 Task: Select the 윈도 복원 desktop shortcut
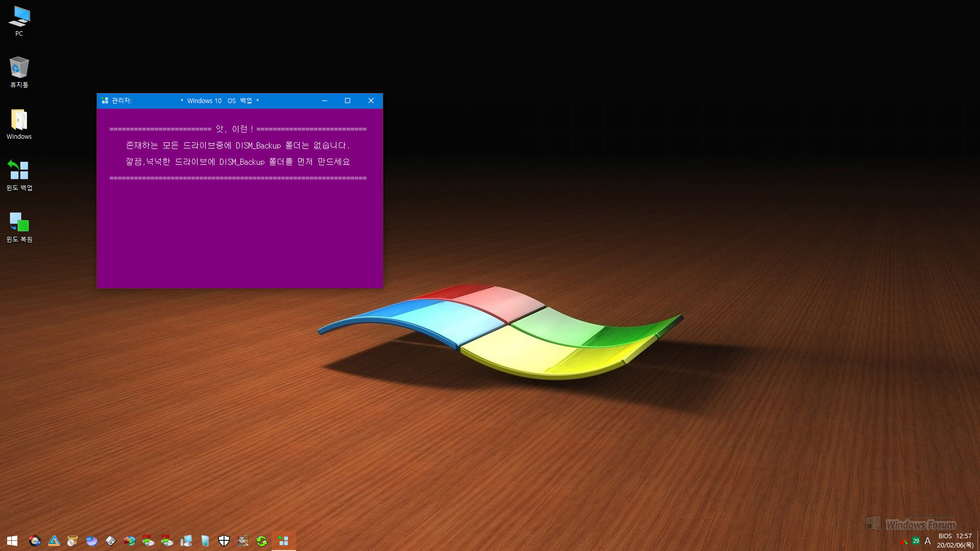point(19,227)
